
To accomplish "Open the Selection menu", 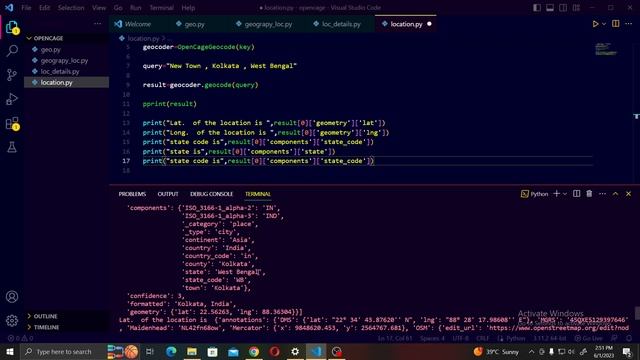I will pyautogui.click(x=71, y=8).
